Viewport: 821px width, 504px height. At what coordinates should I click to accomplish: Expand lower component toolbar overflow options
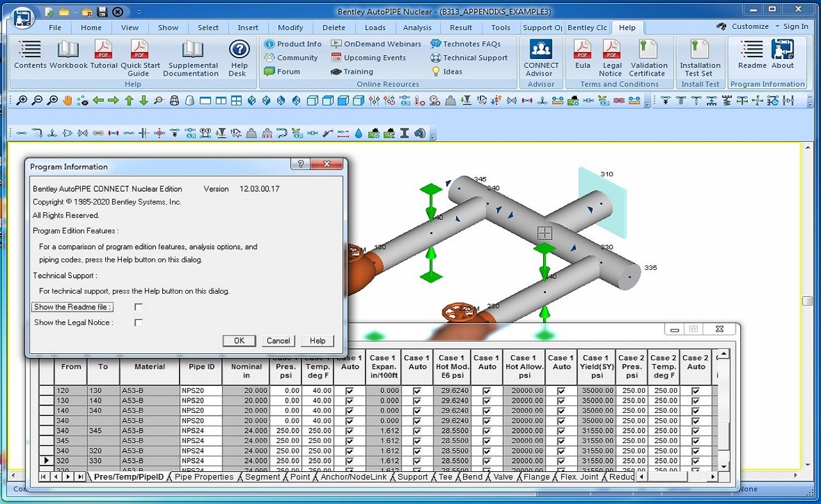433,135
